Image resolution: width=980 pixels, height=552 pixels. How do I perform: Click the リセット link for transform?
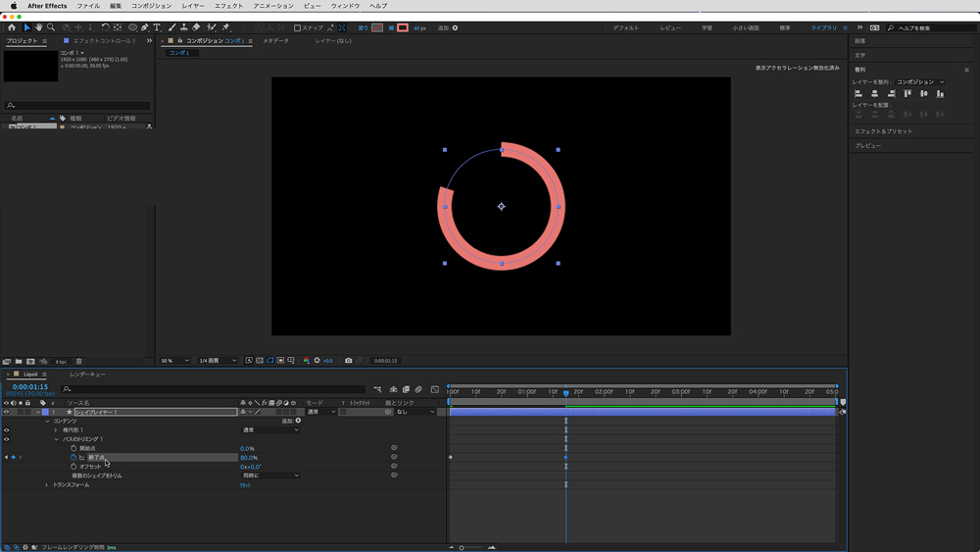click(246, 485)
